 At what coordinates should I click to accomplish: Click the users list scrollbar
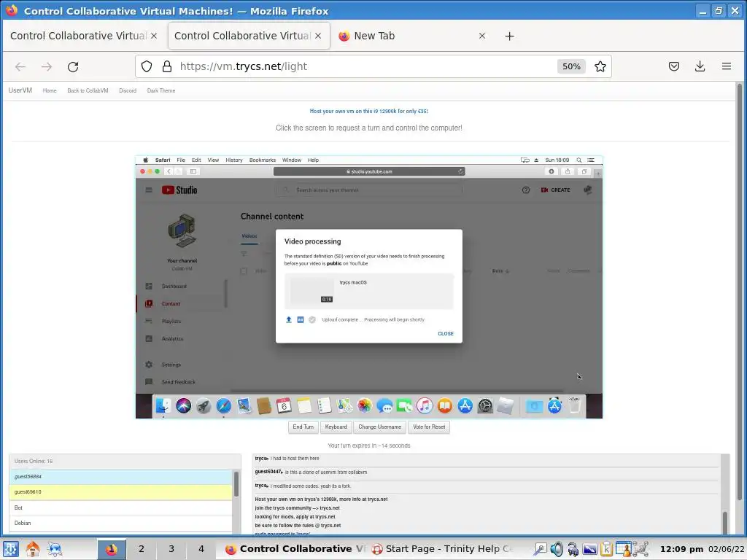click(x=236, y=484)
